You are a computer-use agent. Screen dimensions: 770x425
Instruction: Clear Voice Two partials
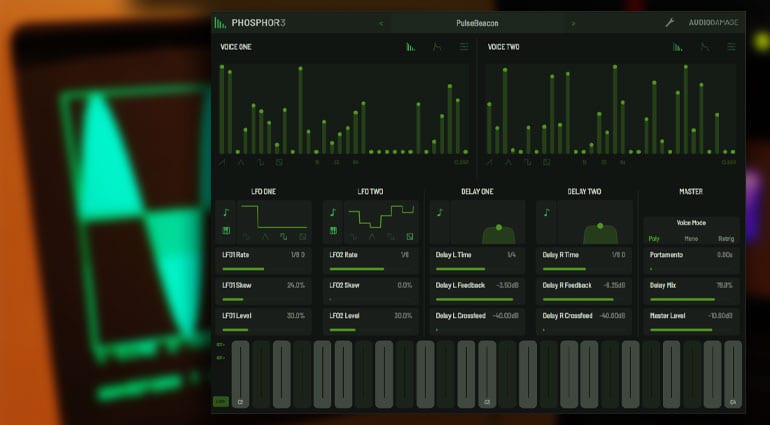click(x=729, y=162)
